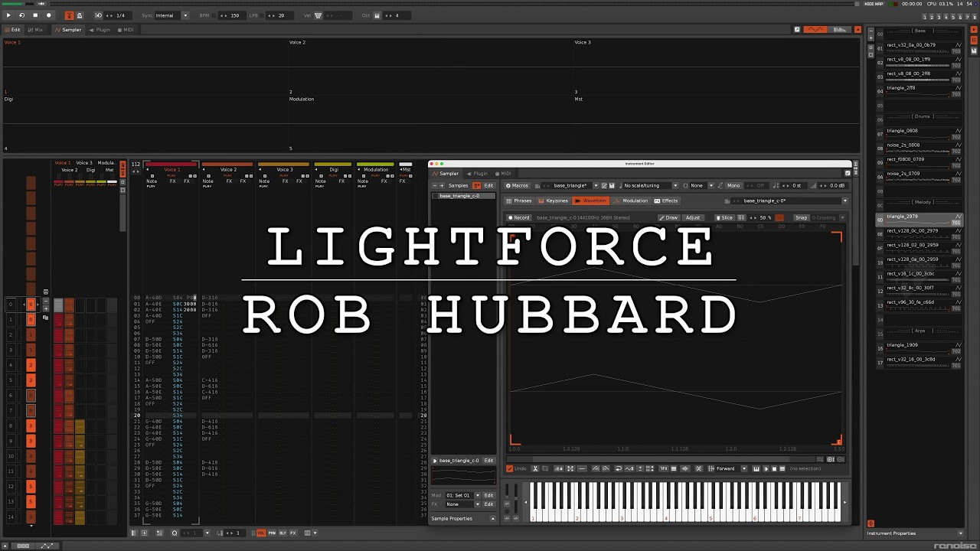Enable record mode in the transport bar

49,15
